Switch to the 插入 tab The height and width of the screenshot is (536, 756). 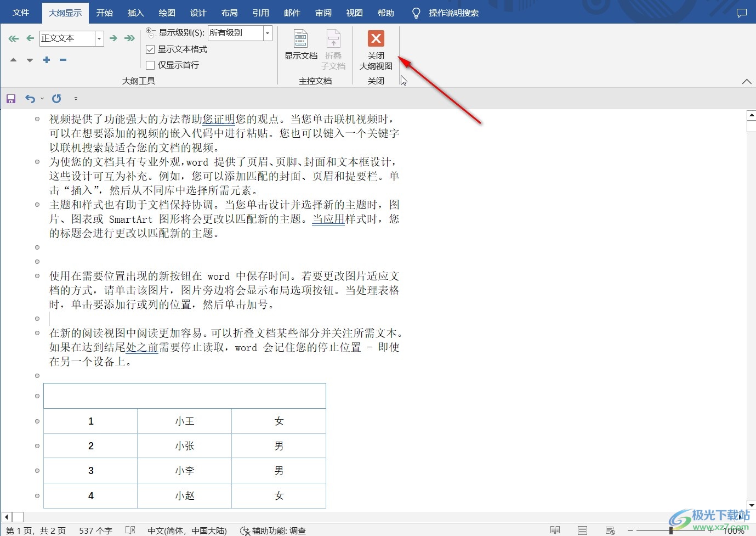point(135,13)
